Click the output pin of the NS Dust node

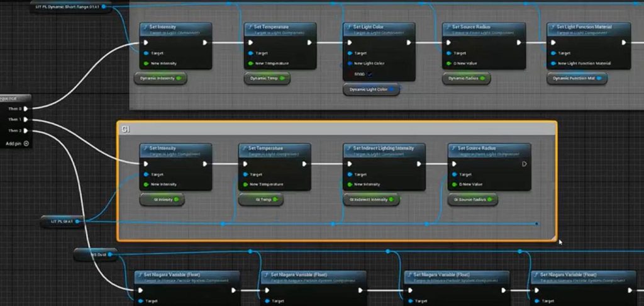point(109,254)
